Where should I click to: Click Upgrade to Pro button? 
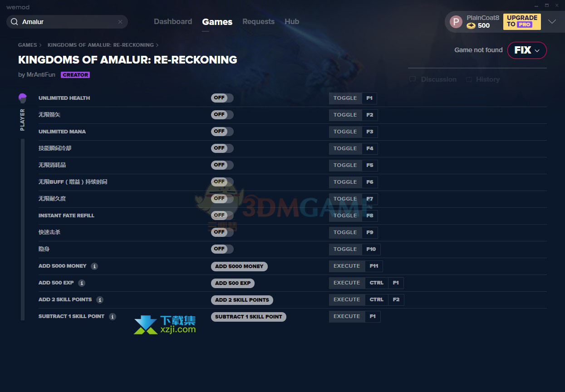[522, 22]
